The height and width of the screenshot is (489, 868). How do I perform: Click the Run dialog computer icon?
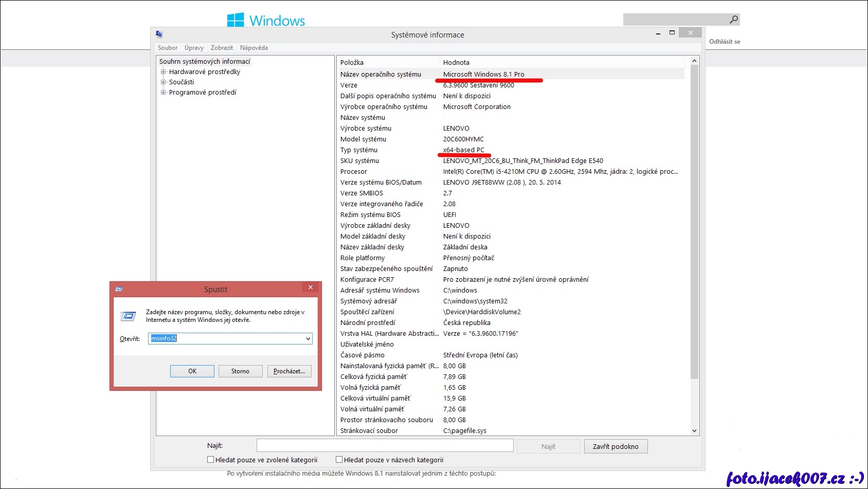(x=128, y=316)
